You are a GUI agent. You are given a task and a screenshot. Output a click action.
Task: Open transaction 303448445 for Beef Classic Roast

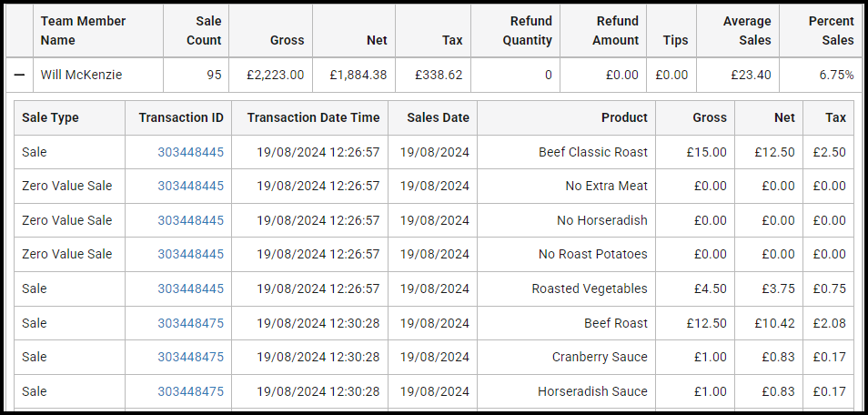[x=190, y=152]
